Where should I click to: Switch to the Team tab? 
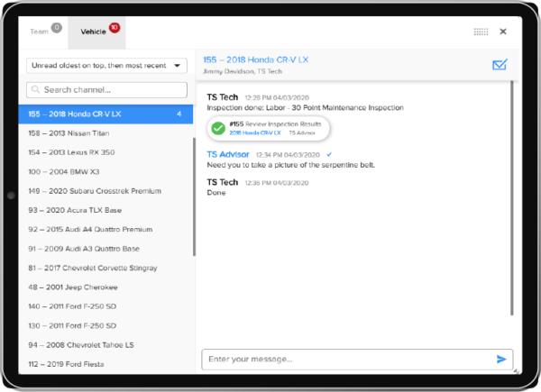coord(40,32)
